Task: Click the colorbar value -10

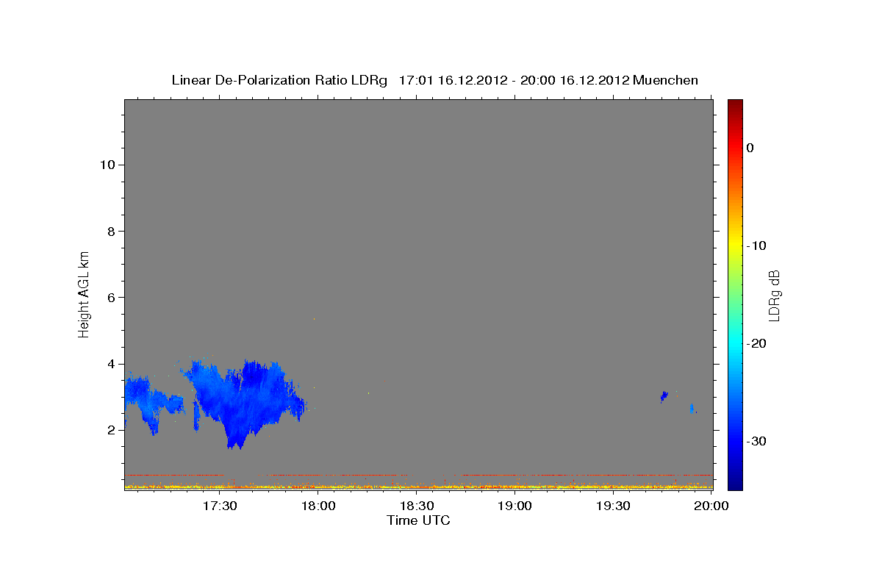Action: (x=756, y=245)
